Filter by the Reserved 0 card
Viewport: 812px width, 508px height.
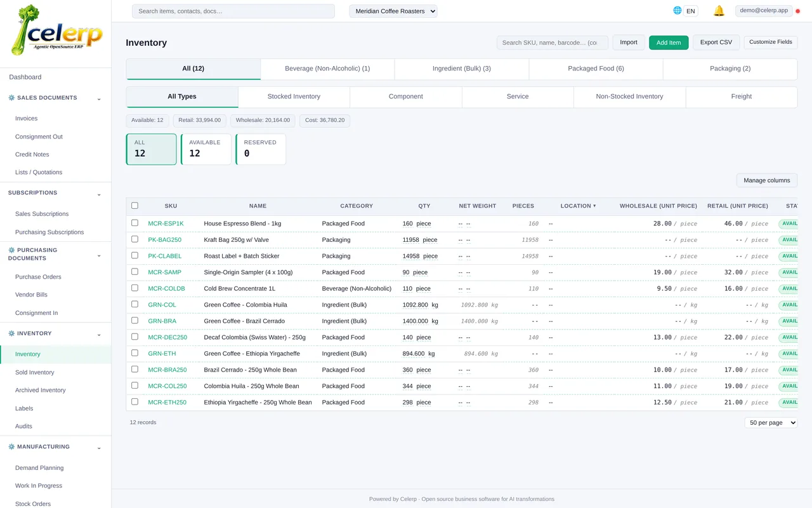point(261,149)
